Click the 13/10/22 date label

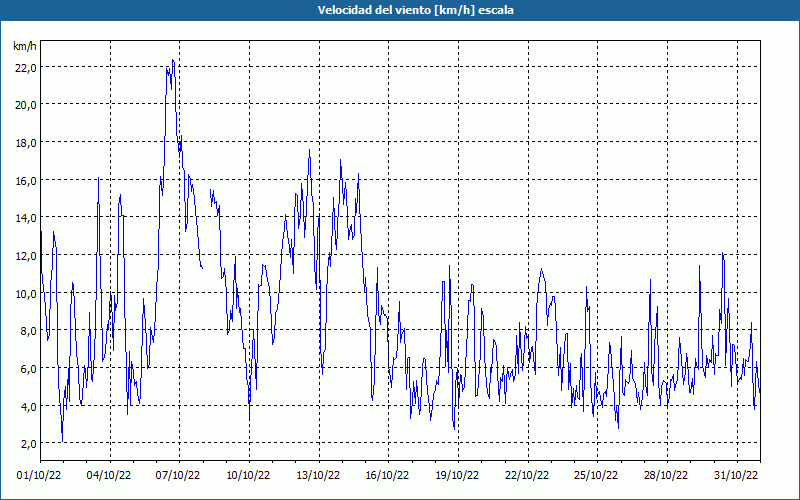(318, 476)
